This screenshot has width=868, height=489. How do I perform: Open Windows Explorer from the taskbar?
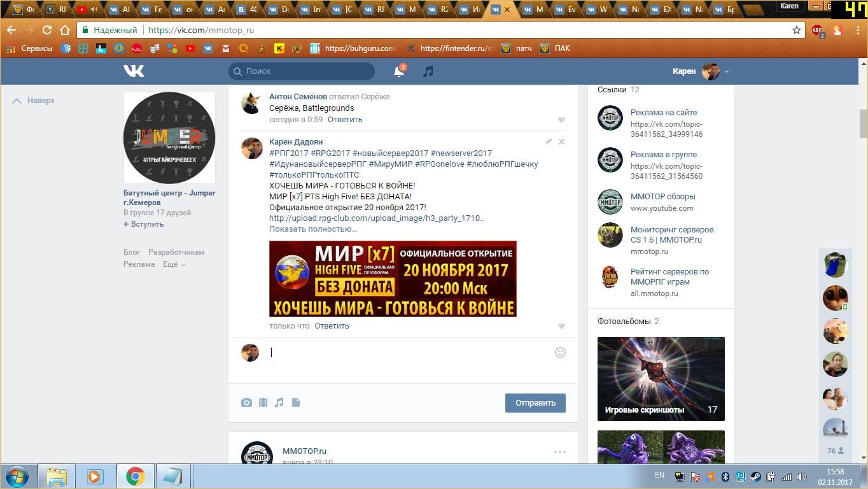[x=57, y=476]
